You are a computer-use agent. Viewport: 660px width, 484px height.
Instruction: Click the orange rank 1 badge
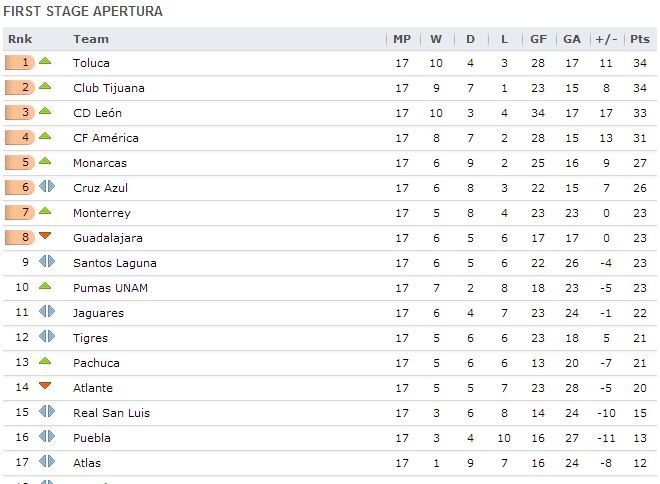(x=20, y=63)
